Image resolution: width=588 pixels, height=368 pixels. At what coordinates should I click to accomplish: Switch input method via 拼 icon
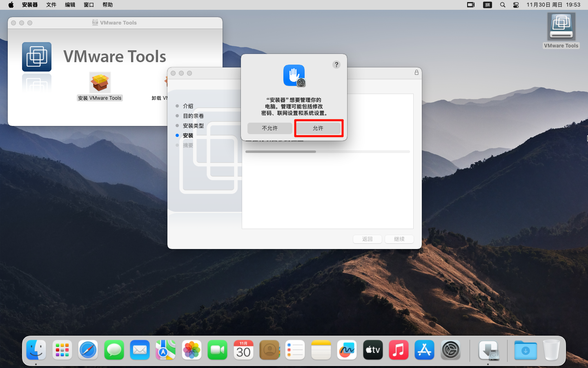pyautogui.click(x=488, y=5)
